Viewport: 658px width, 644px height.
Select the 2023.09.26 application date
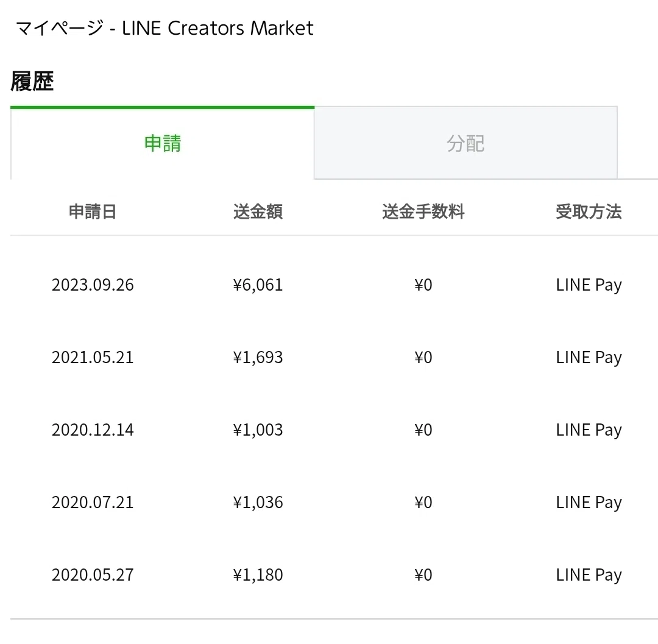(x=93, y=285)
